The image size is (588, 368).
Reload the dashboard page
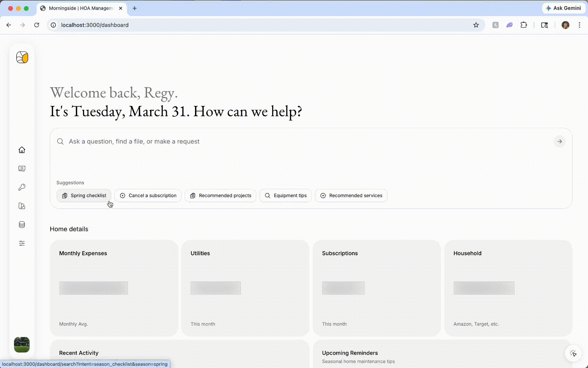click(37, 25)
